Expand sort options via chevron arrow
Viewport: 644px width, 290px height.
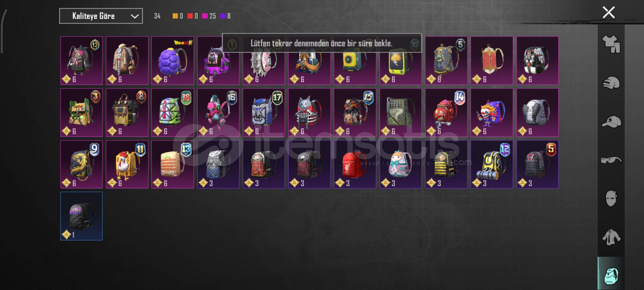pos(134,16)
